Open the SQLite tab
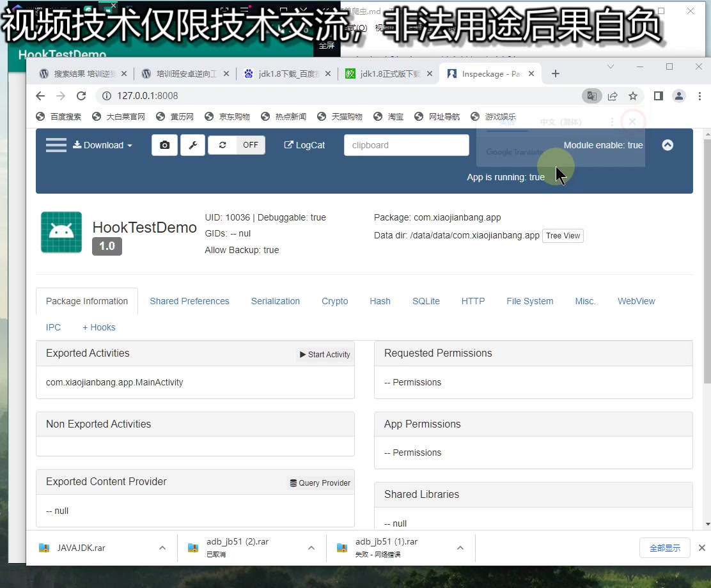The width and height of the screenshot is (711, 588). pyautogui.click(x=426, y=301)
